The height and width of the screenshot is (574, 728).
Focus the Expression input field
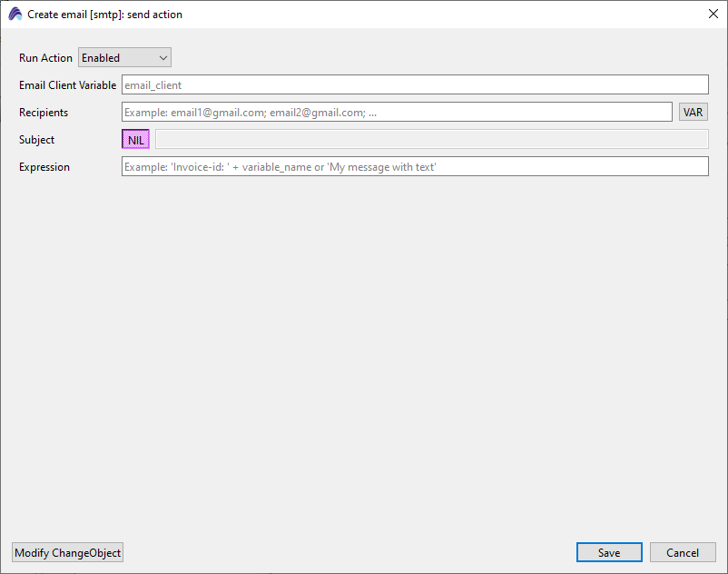point(414,167)
